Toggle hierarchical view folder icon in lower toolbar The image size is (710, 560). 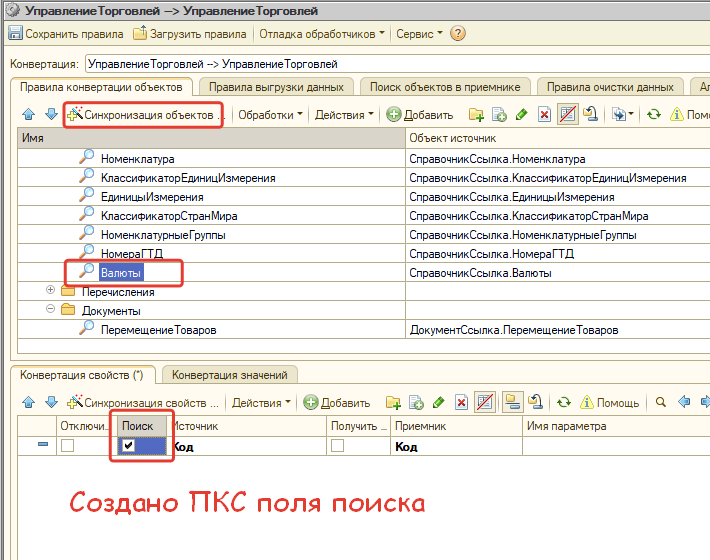[513, 402]
